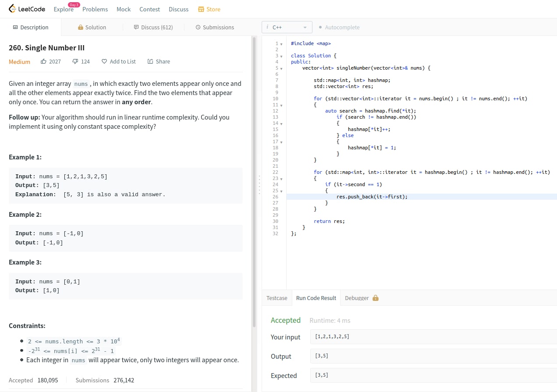Open Problems in the top navigation
Image resolution: width=557 pixels, height=392 pixels.
[95, 9]
